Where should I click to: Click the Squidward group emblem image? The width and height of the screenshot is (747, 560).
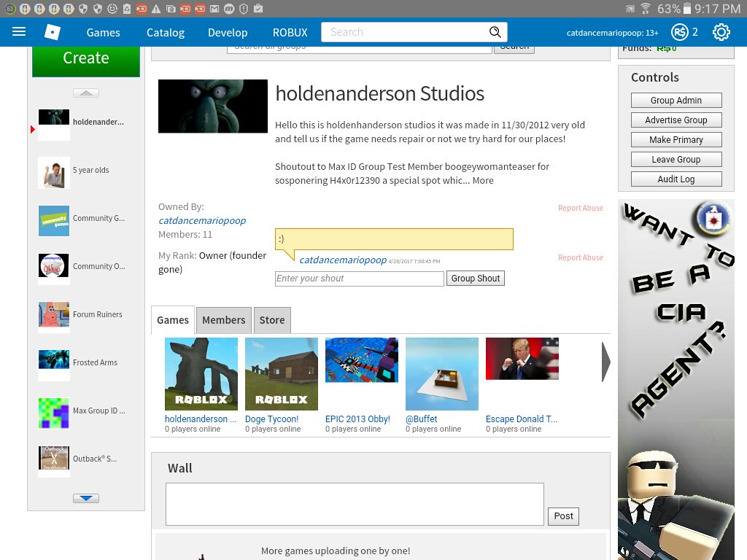click(x=213, y=106)
